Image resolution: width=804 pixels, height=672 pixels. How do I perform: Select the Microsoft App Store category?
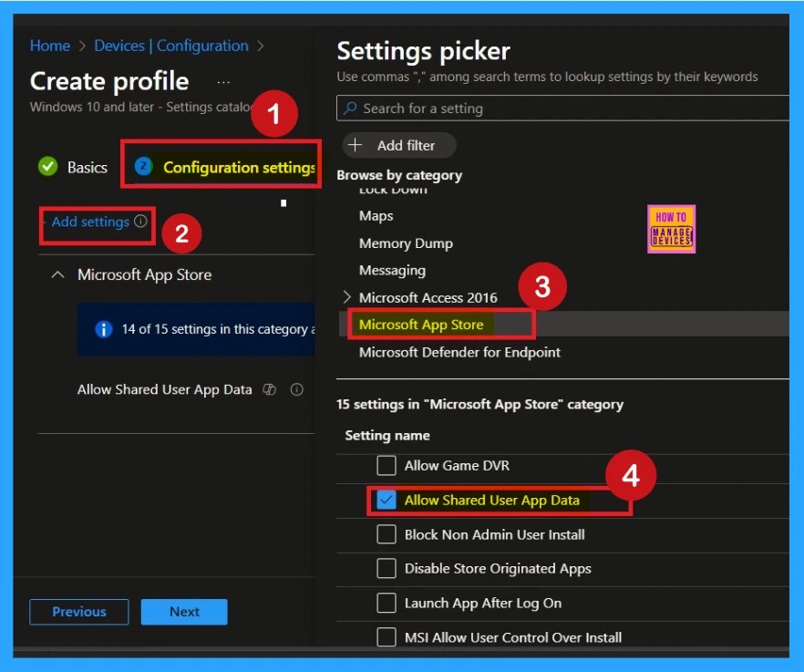point(421,325)
